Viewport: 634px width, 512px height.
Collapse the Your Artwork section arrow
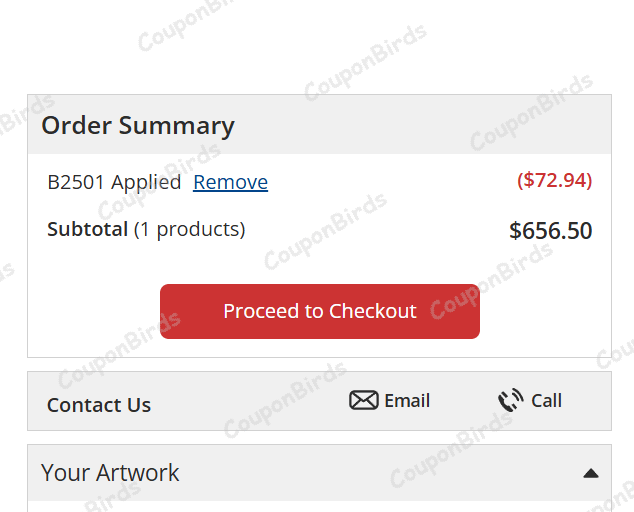click(591, 473)
